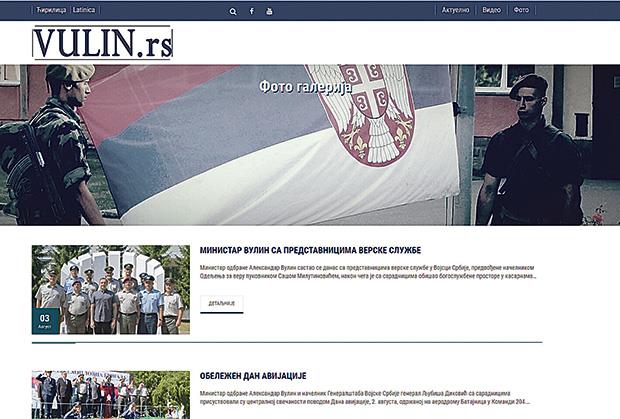Open article ОБЕЛЕЖЕН ДАН АВИЈАЦИЈЕ
This screenshot has height=419, width=620.
tap(253, 376)
